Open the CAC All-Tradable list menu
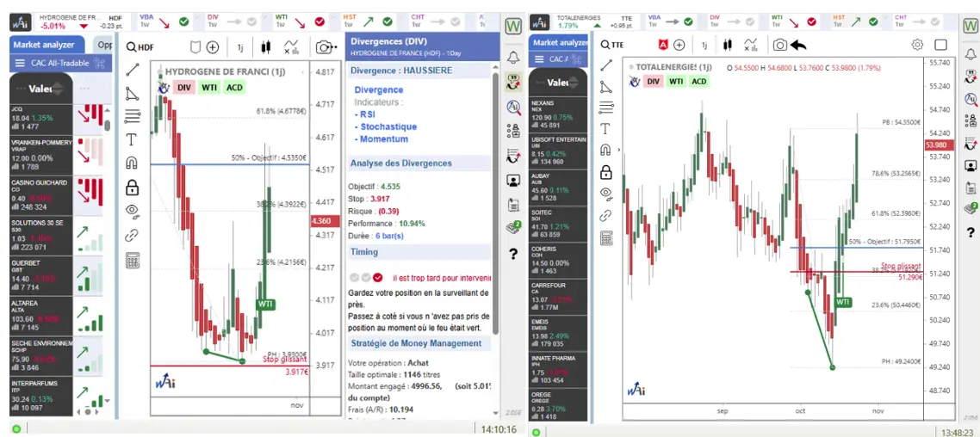The image size is (980, 437). point(20,63)
